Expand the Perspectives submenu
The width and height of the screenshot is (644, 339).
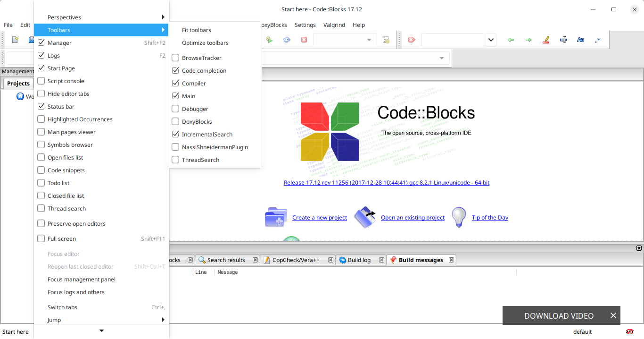point(101,17)
